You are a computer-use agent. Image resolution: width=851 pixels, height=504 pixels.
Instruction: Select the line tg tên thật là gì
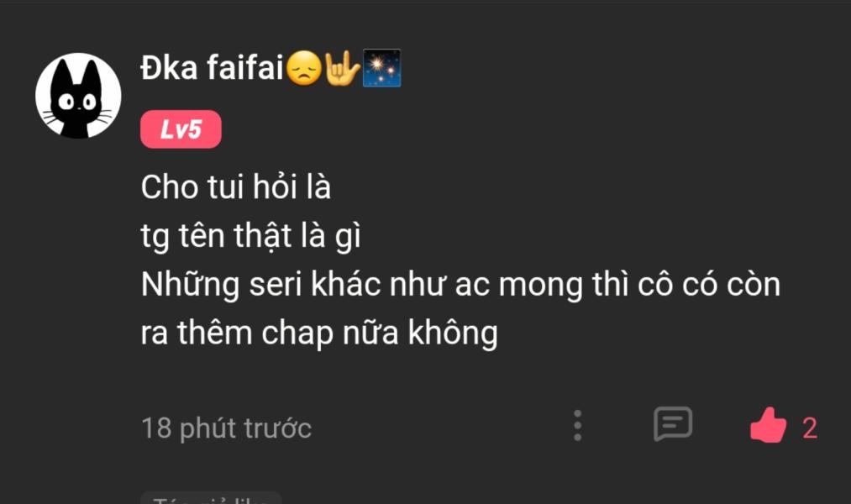[250, 237]
